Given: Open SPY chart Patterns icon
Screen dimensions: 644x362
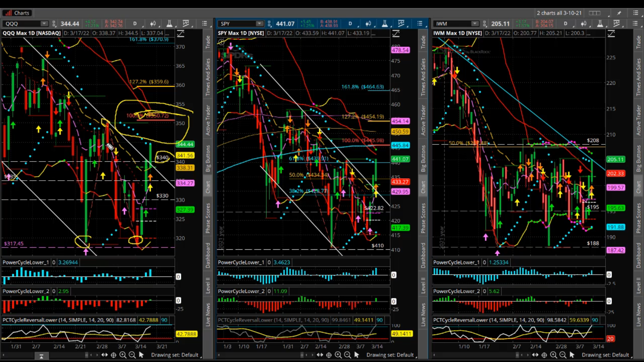Looking at the screenshot, I should (x=401, y=23).
